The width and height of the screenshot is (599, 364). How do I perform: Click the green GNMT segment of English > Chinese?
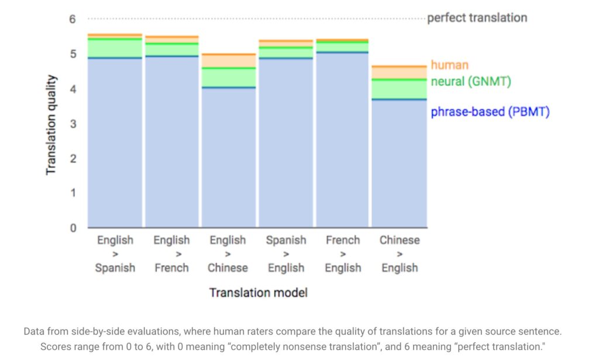click(x=229, y=78)
